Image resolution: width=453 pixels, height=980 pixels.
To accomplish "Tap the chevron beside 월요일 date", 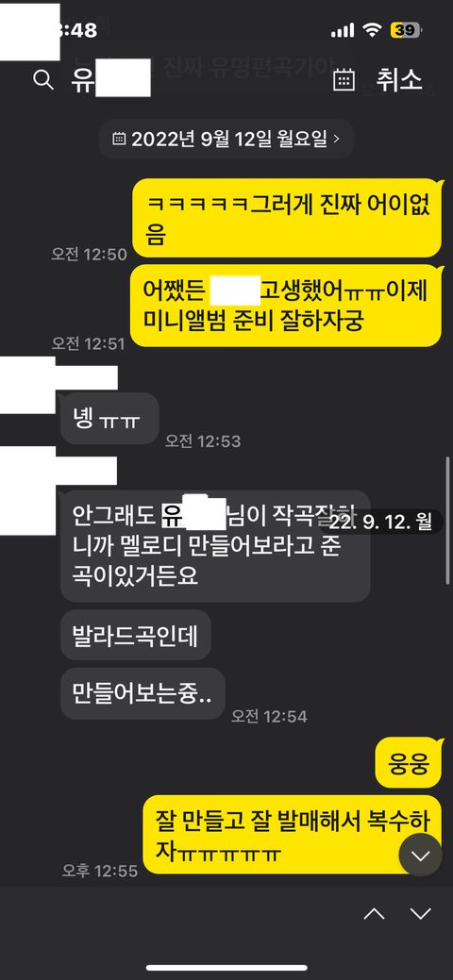I will [x=337, y=139].
